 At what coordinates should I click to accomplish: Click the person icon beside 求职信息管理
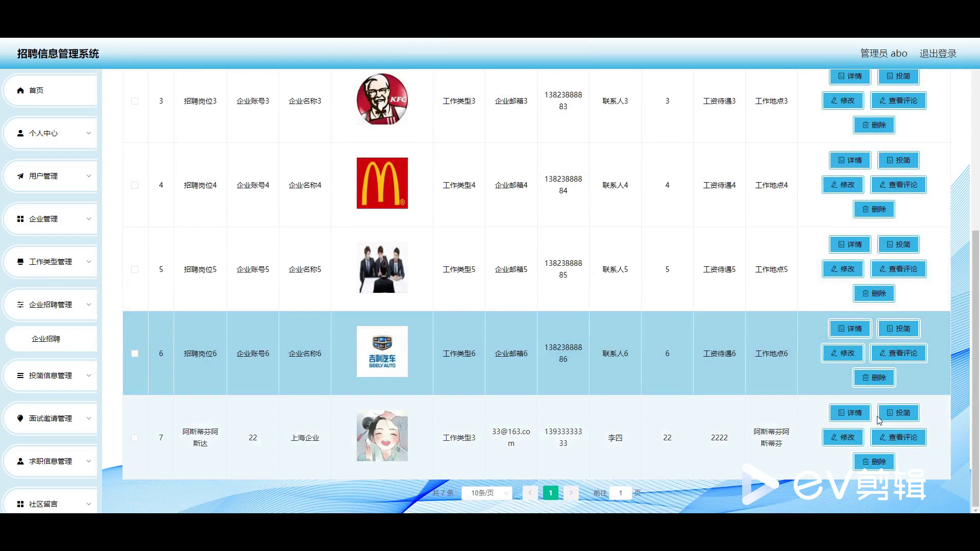(x=20, y=461)
